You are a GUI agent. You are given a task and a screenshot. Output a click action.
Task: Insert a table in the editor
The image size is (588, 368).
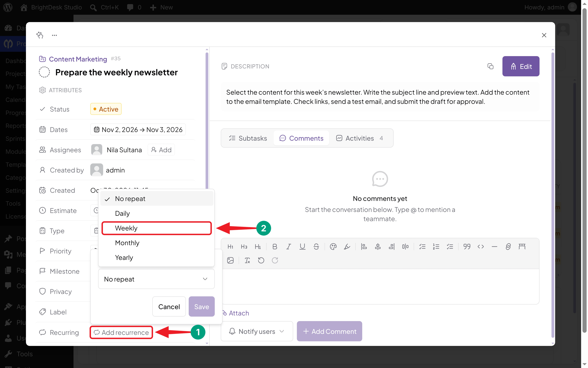pos(522,247)
